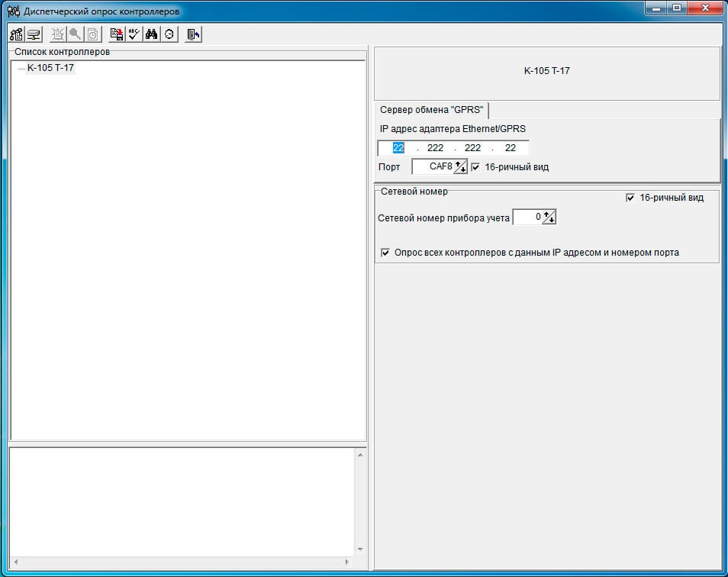Click the network device toolbar icon
This screenshot has width=728, height=577.
[34, 34]
